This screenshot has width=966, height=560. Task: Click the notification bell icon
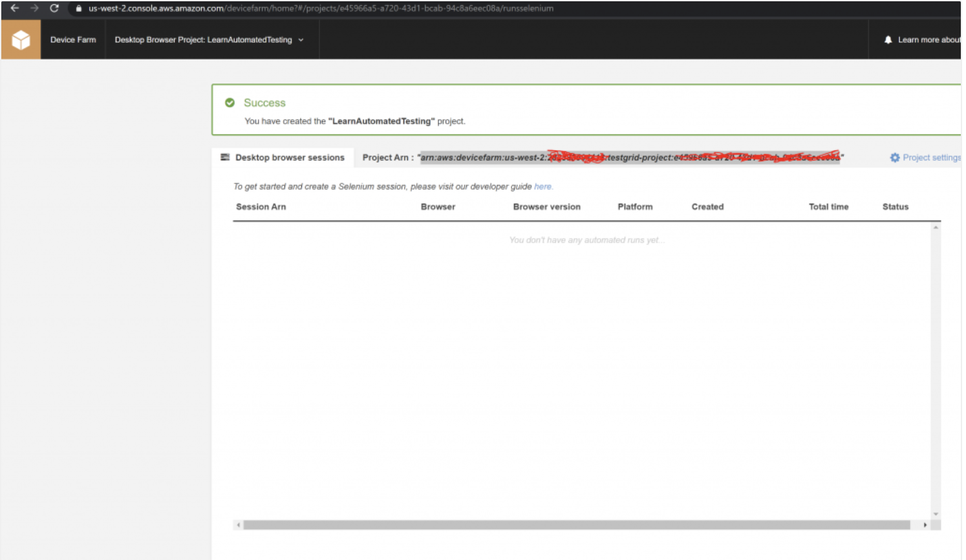[x=888, y=39]
